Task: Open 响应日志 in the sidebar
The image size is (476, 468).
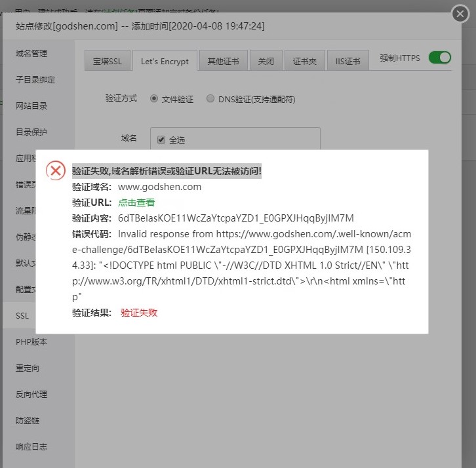Action: coord(31,446)
